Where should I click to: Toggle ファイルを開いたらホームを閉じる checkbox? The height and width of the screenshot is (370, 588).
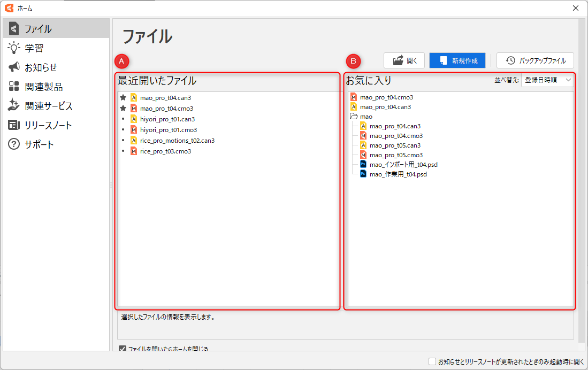coord(123,349)
